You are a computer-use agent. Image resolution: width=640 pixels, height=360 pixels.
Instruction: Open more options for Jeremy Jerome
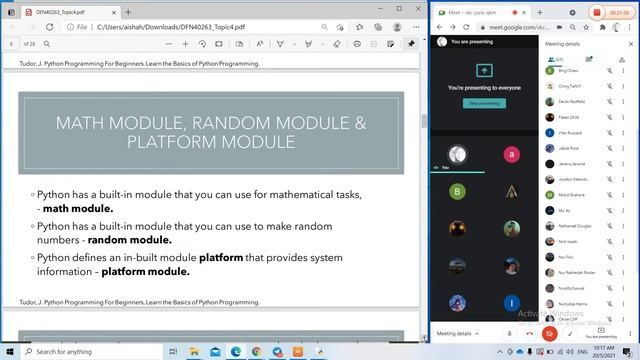[623, 164]
